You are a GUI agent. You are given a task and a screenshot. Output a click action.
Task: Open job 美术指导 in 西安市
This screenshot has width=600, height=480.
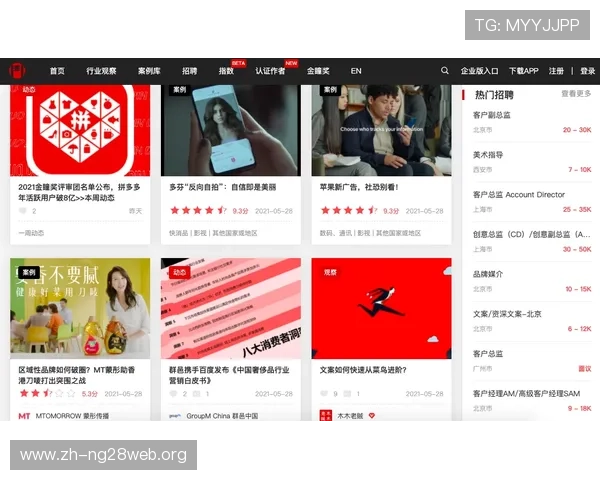click(x=532, y=162)
